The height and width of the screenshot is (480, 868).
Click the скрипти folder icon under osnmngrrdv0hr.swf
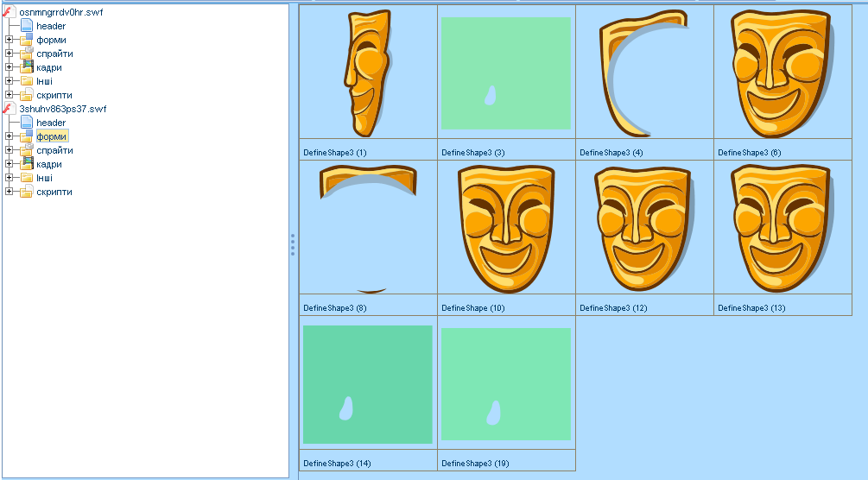[27, 95]
